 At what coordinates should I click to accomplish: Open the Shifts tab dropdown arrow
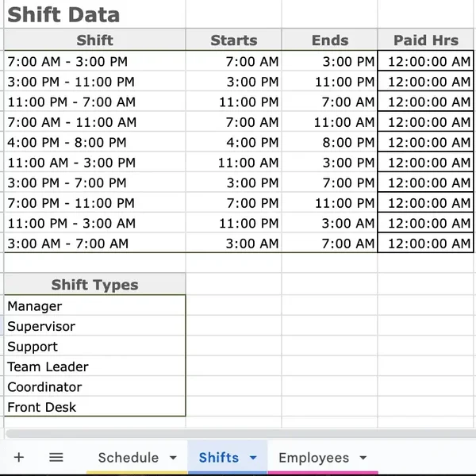253,458
